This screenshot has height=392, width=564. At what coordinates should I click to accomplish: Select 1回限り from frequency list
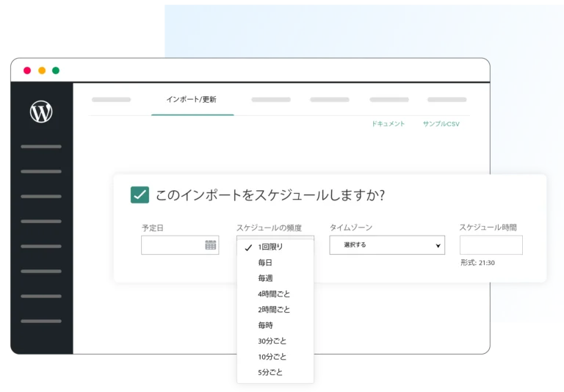pos(270,247)
